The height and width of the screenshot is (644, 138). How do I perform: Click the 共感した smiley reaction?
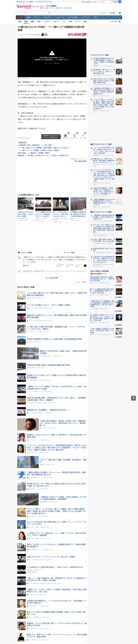click(57, 266)
